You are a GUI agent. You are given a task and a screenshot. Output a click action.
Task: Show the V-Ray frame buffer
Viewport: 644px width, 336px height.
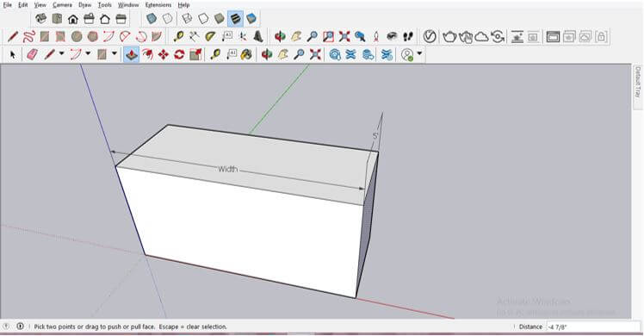pyautogui.click(x=553, y=37)
